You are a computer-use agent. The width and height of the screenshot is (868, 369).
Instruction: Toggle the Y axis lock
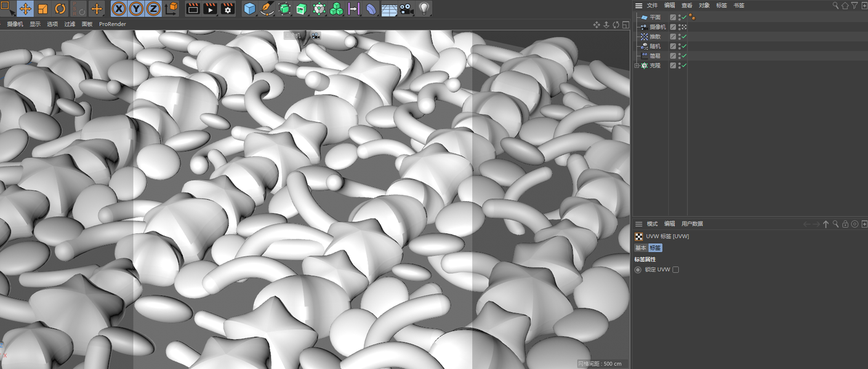136,9
